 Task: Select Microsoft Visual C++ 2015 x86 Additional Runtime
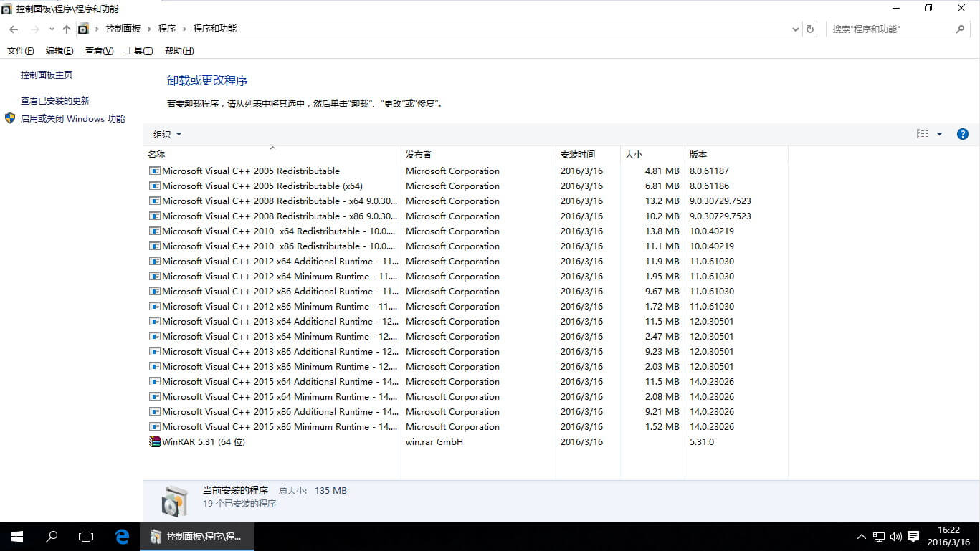pyautogui.click(x=280, y=412)
